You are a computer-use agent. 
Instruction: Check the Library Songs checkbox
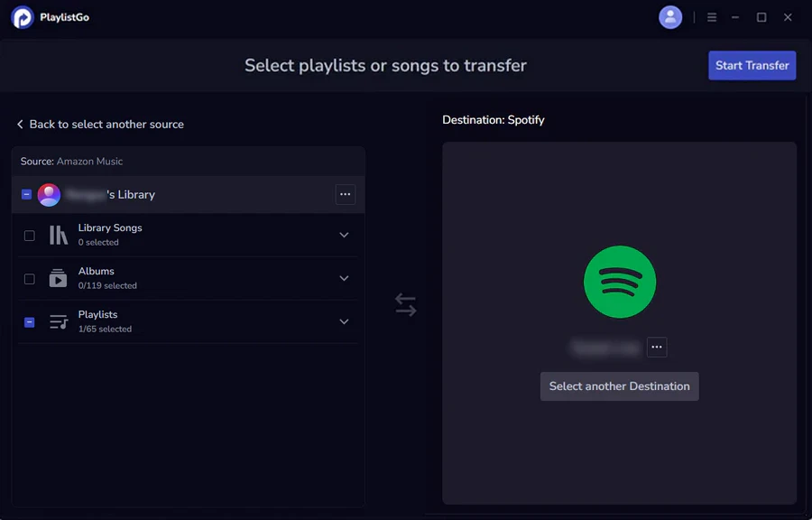coord(30,236)
